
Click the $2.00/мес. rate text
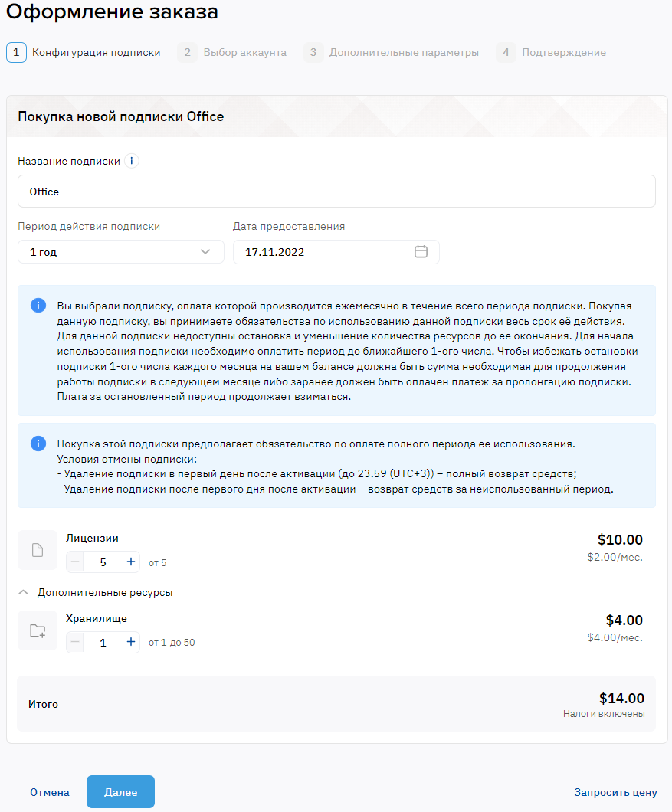[615, 557]
